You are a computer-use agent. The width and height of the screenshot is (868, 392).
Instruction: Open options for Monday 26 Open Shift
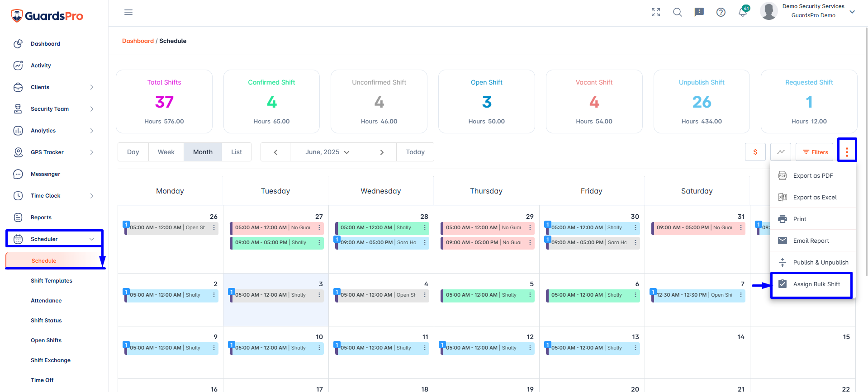point(214,227)
